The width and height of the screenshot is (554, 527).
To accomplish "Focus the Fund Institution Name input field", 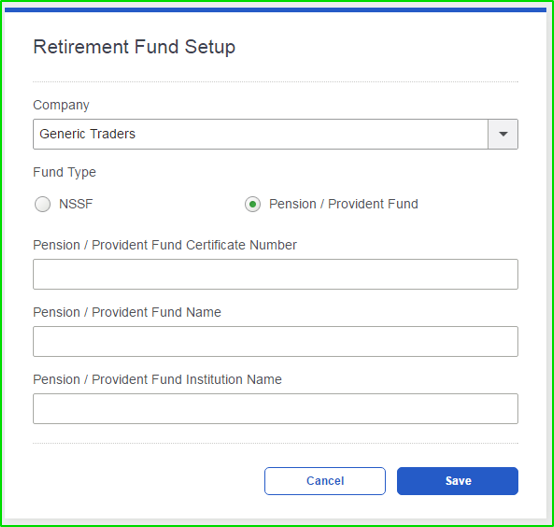I will tap(276, 409).
